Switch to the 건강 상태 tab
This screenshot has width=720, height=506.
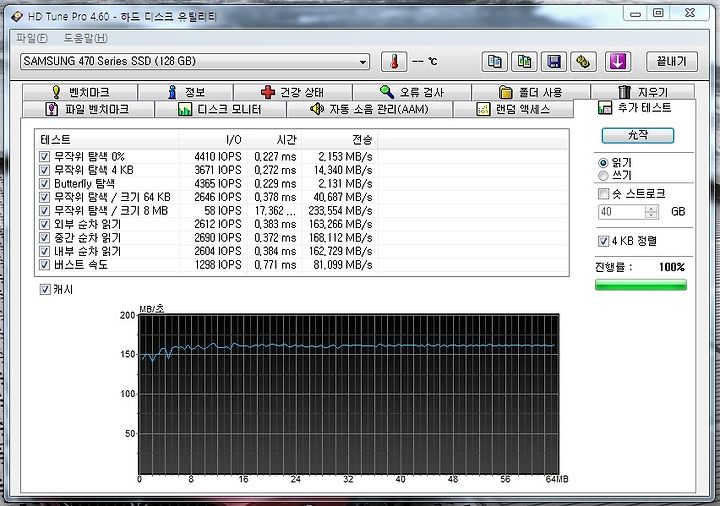pos(293,92)
